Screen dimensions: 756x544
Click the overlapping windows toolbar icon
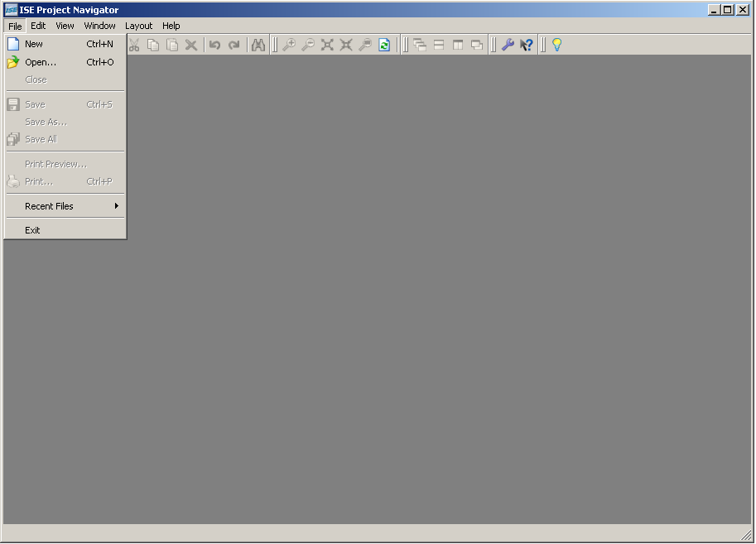pos(477,45)
